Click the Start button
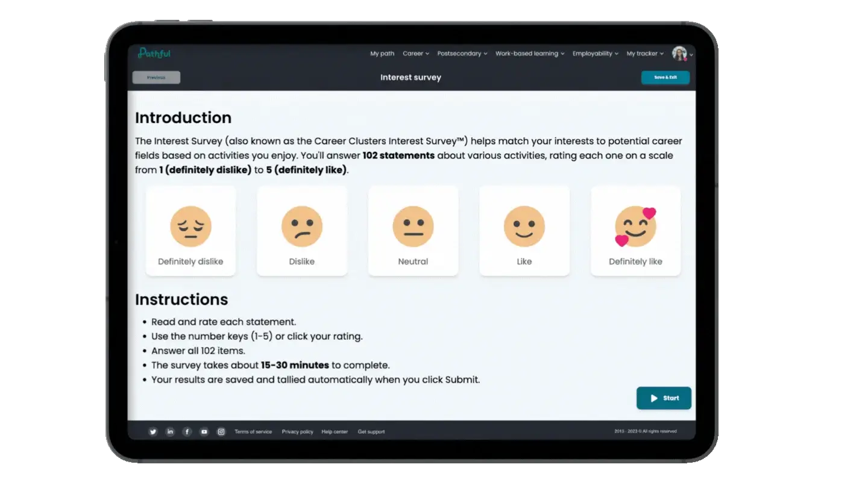The image size is (868, 488). pyautogui.click(x=664, y=398)
